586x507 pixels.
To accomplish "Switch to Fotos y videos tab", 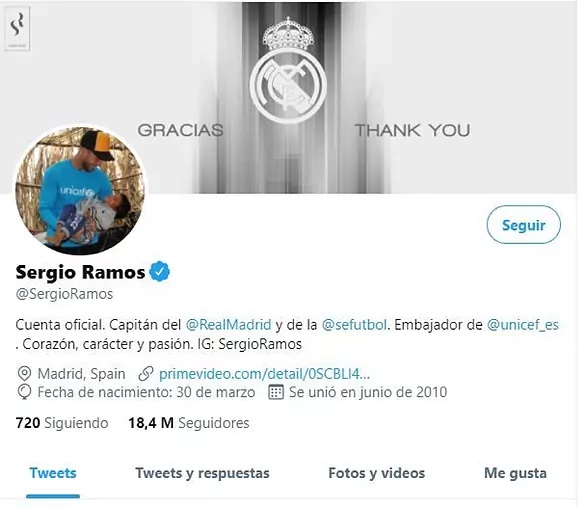I will 377,473.
